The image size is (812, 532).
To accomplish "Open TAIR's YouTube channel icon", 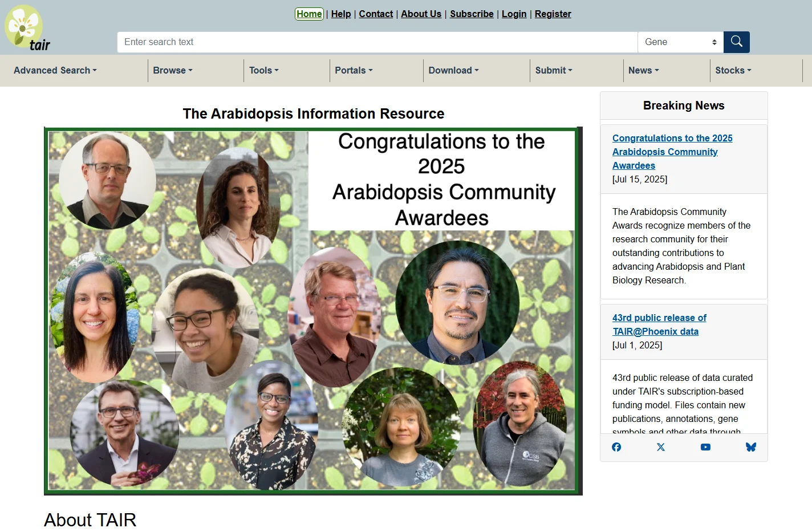I will pyautogui.click(x=705, y=447).
